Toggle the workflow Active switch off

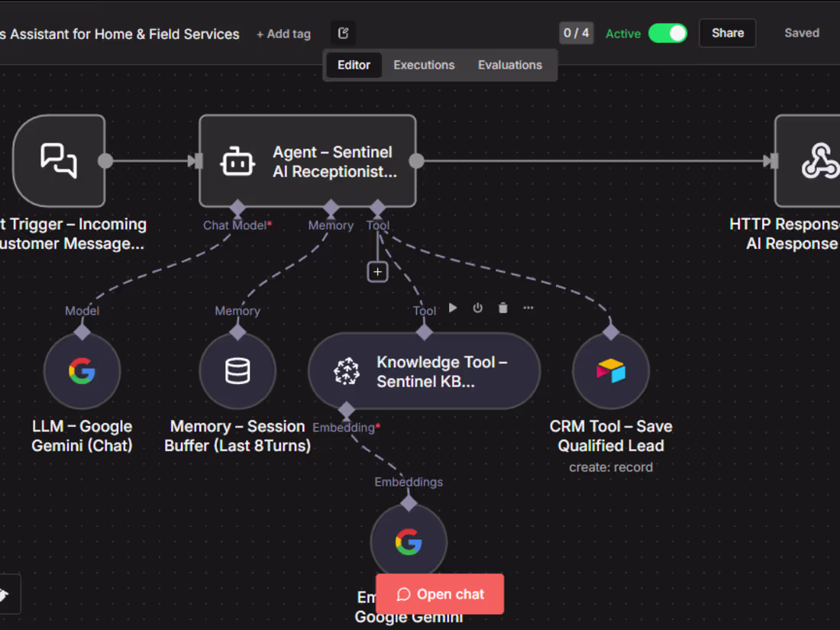(x=667, y=34)
